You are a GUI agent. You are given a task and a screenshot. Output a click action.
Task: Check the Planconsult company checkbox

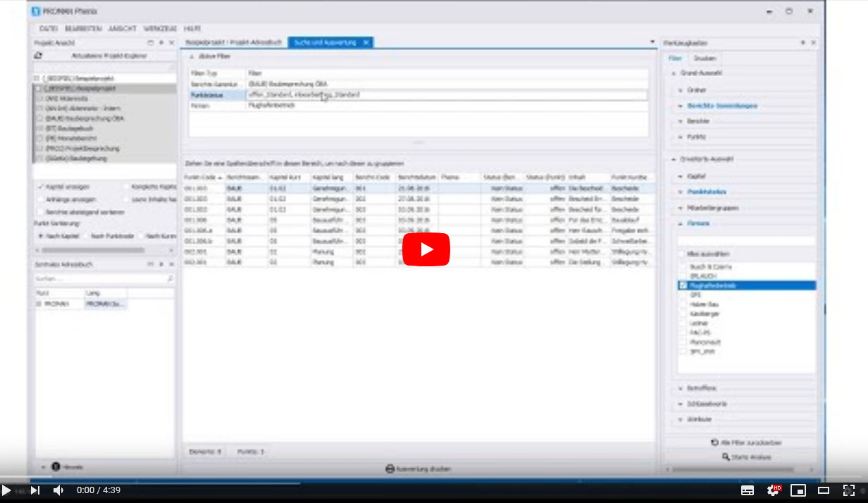click(683, 342)
